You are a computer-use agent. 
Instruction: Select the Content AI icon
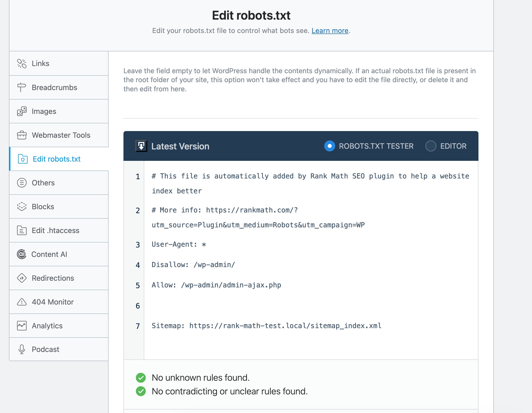(x=22, y=254)
